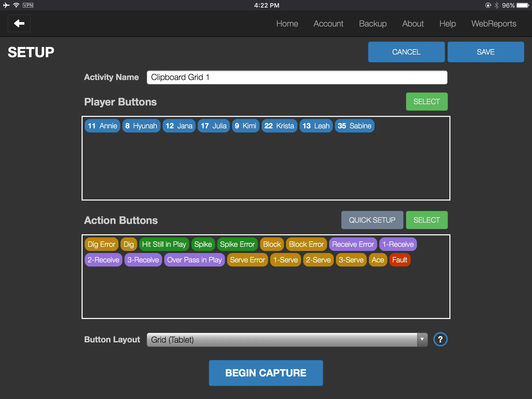Click SELECT for Player Buttons
Screen dimensions: 532x399
coord(427,102)
